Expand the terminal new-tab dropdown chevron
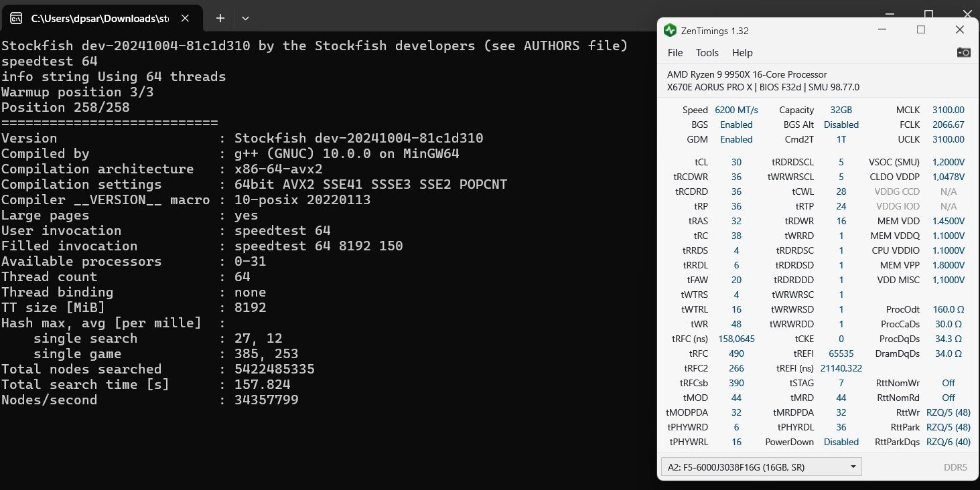 pos(245,18)
